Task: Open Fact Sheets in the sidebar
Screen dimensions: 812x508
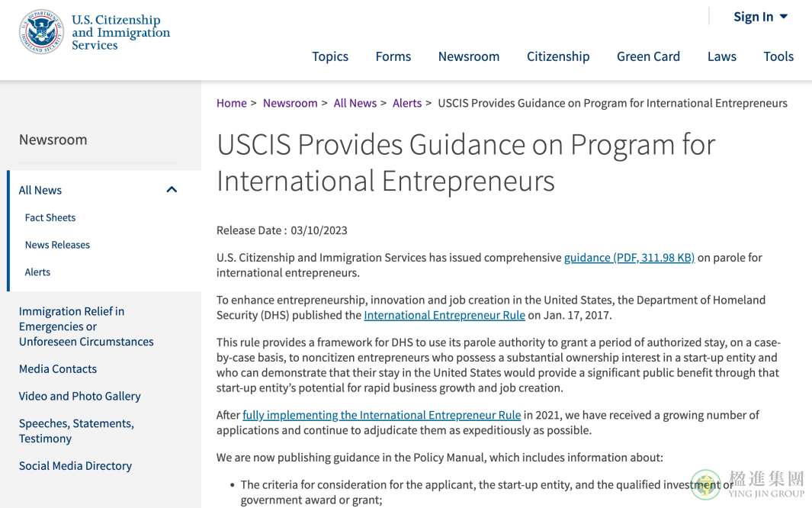Action: [x=50, y=217]
